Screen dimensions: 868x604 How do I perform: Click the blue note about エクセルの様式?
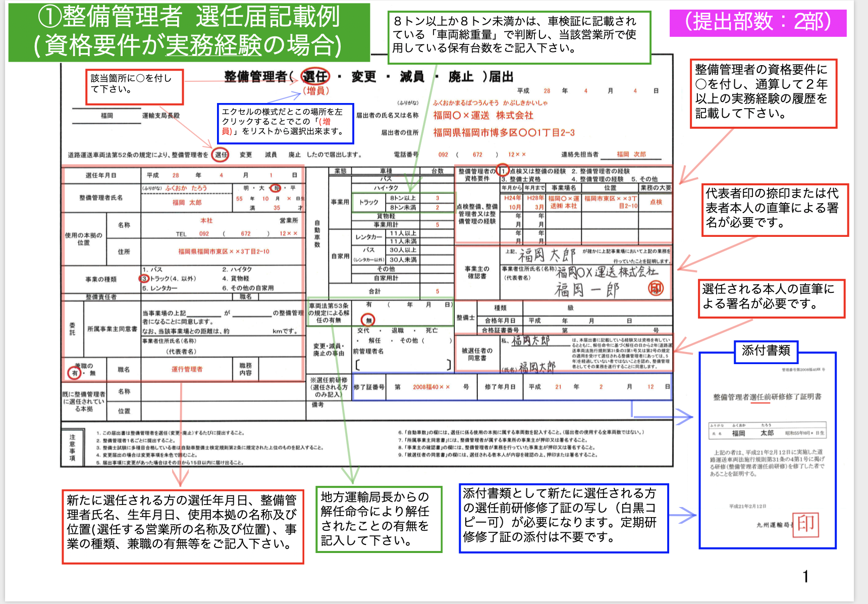(x=285, y=123)
